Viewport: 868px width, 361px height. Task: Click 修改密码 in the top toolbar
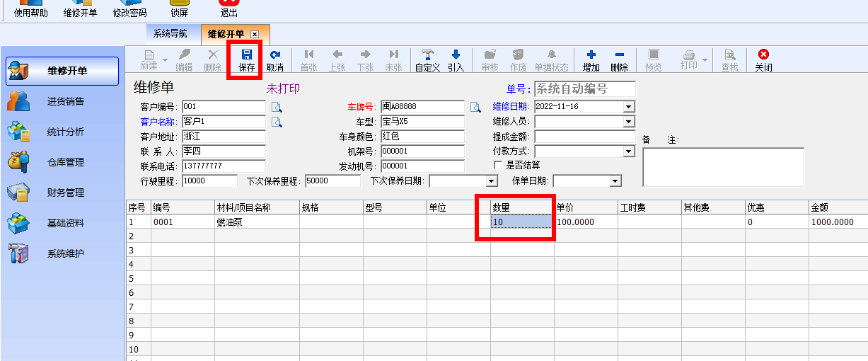(x=129, y=8)
